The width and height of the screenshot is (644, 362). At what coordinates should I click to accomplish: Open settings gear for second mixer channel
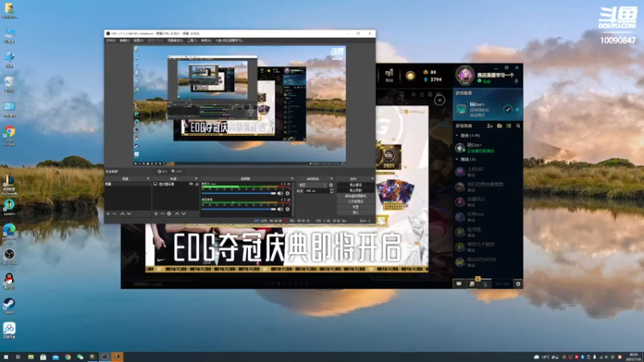point(287,209)
